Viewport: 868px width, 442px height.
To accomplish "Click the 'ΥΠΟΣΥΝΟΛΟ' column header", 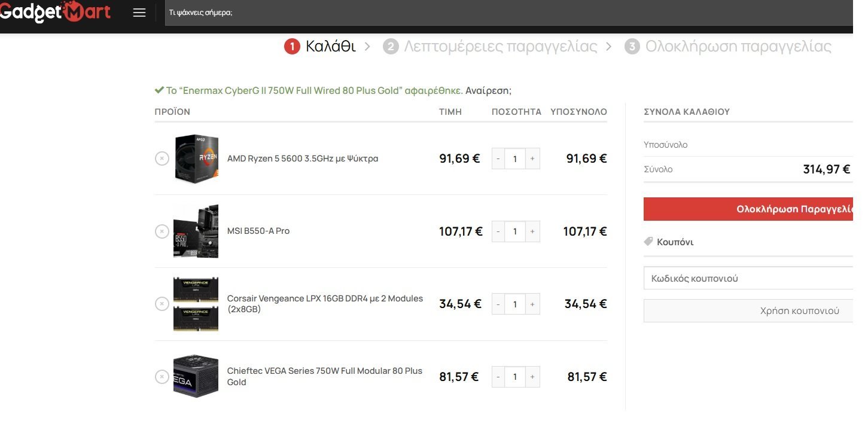I will pyautogui.click(x=578, y=112).
